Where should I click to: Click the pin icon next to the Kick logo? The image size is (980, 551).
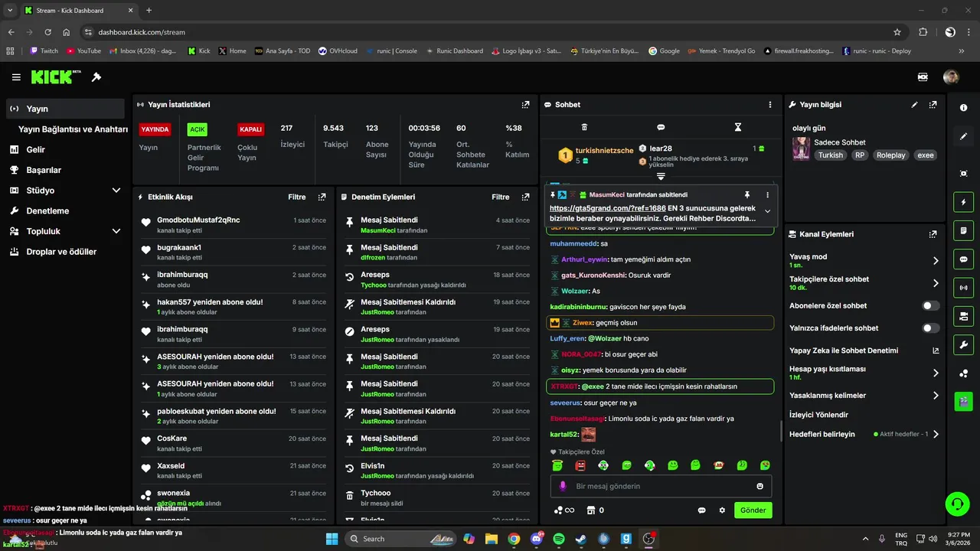tap(96, 77)
